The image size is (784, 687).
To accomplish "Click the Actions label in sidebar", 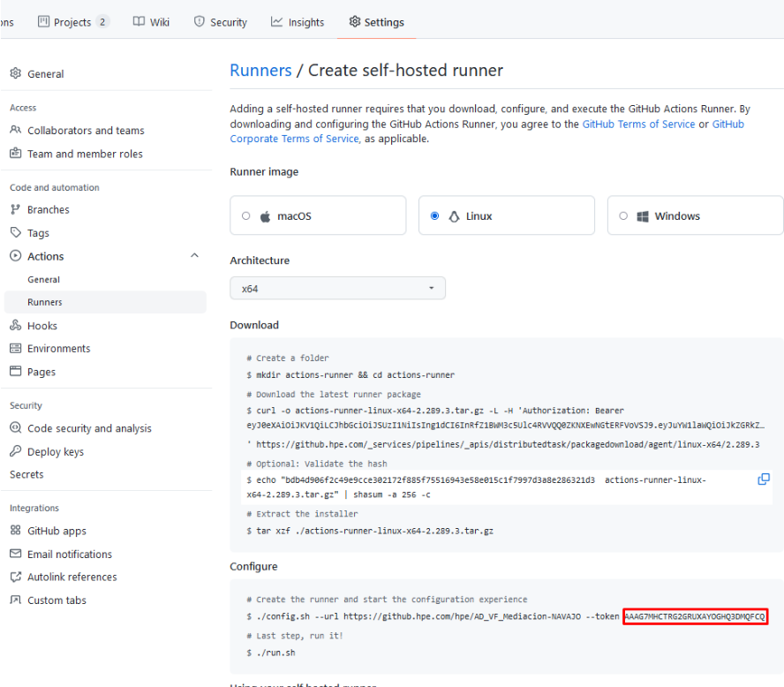I will coord(46,256).
